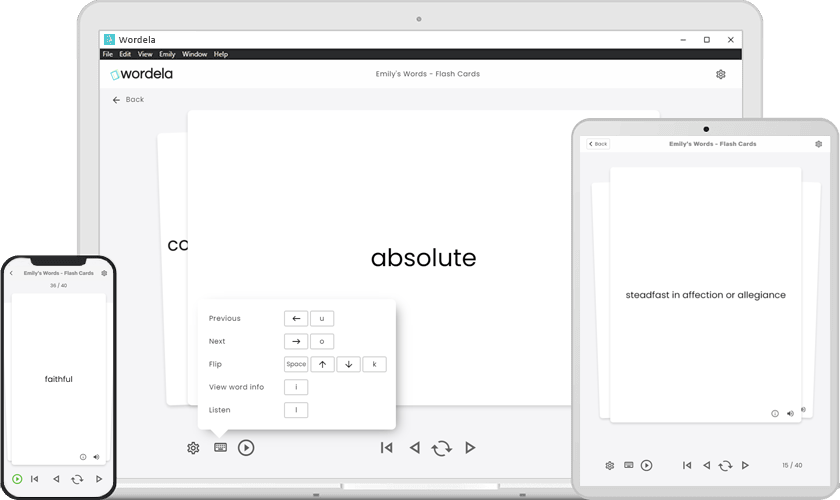Go to previous card on laptop window
This screenshot has width=840, height=500.
click(x=414, y=448)
